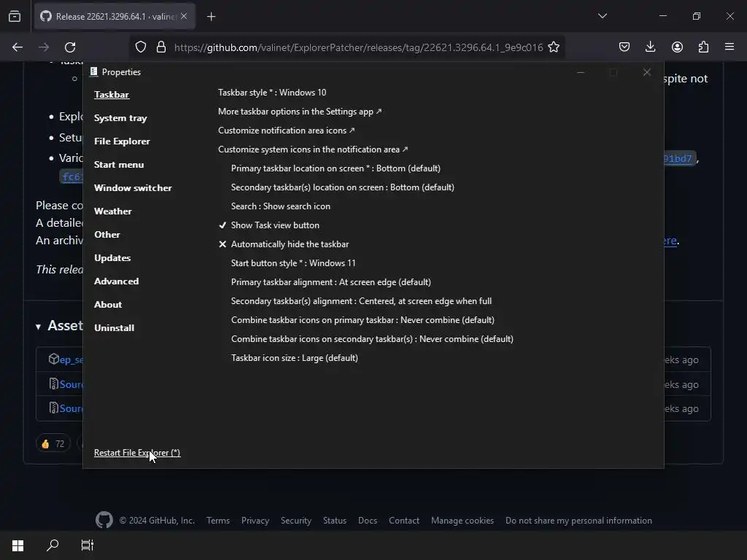
Task: Click Restart File Explorer (*) link
Action: [137, 453]
